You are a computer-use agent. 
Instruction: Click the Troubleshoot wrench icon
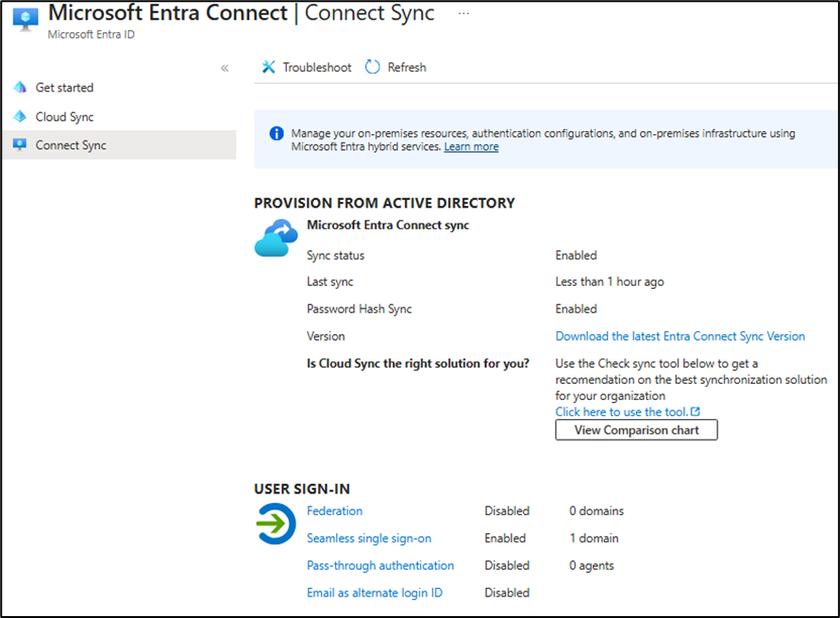click(x=269, y=68)
